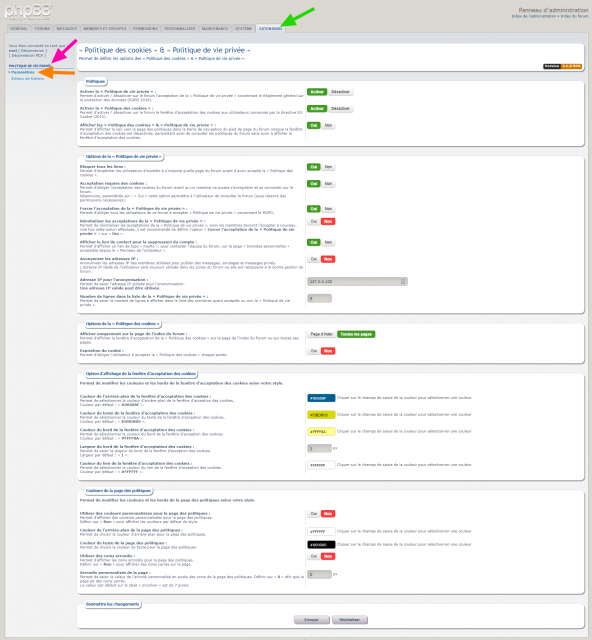Click the Adresse IP pour l'anonymisation field
The height and width of the screenshot is (640, 592).
(357, 282)
